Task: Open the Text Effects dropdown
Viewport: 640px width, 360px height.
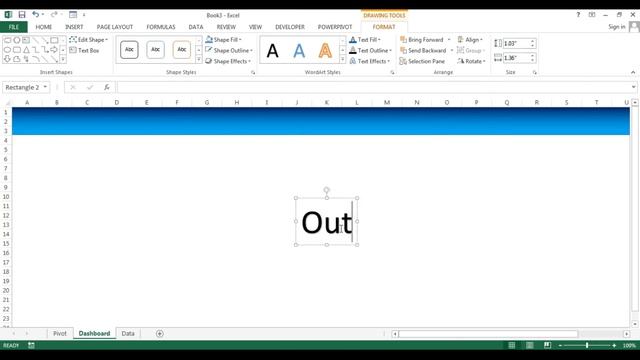Action: 369,61
